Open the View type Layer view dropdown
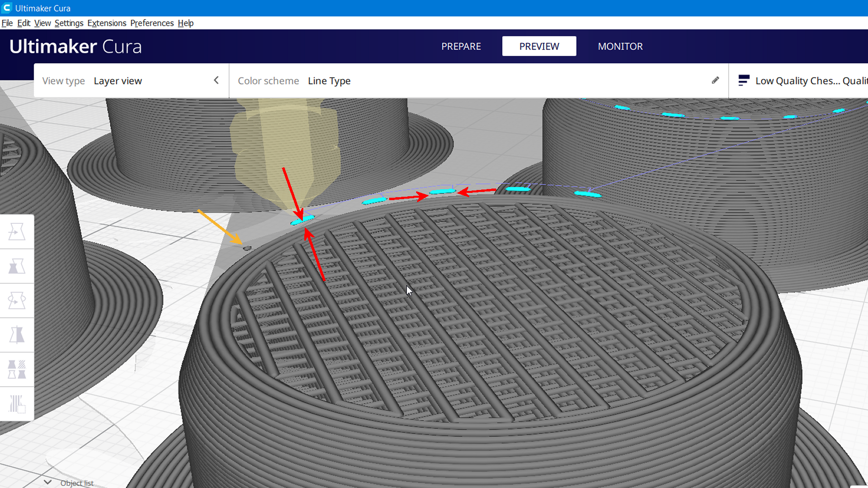 coord(118,81)
